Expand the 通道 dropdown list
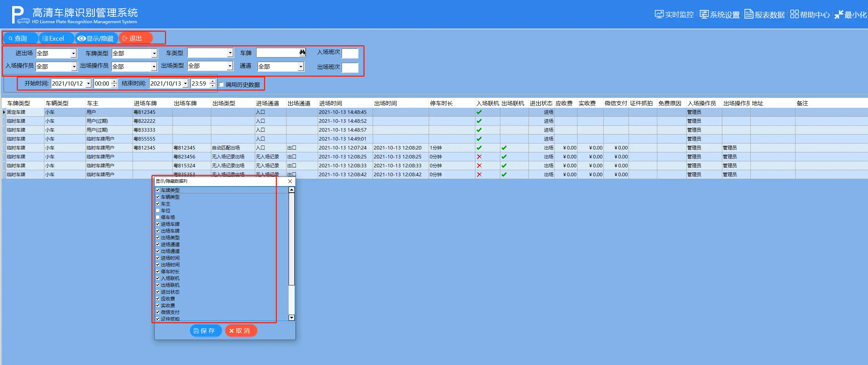The width and height of the screenshot is (868, 365). pyautogui.click(x=301, y=66)
